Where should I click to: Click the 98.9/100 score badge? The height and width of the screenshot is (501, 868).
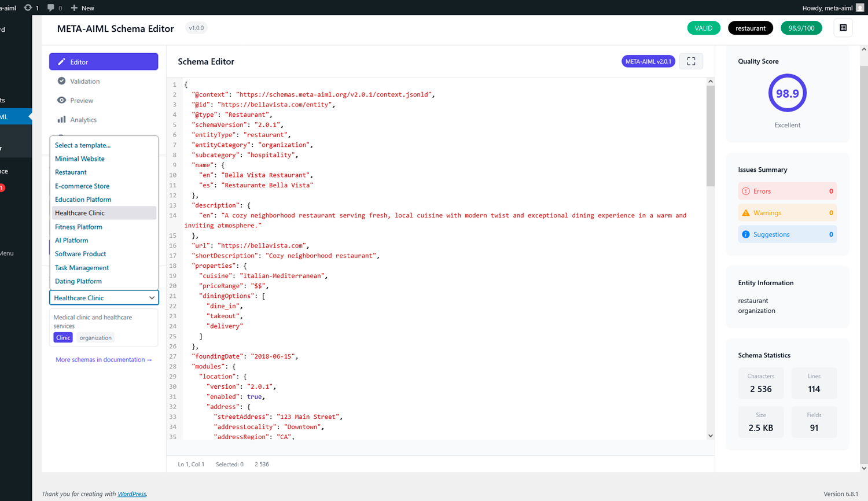coord(801,28)
